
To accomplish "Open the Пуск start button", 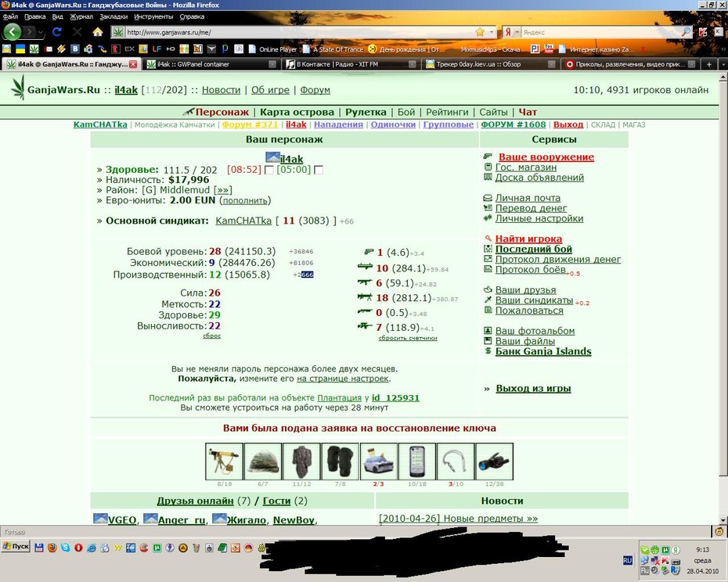I will (16, 546).
